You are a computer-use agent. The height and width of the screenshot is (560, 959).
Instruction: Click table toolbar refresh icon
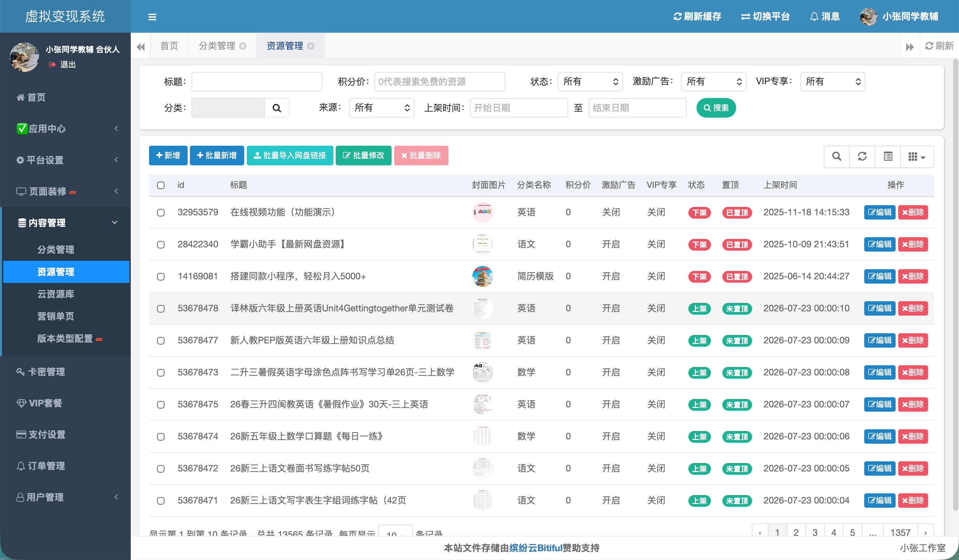pyautogui.click(x=862, y=156)
